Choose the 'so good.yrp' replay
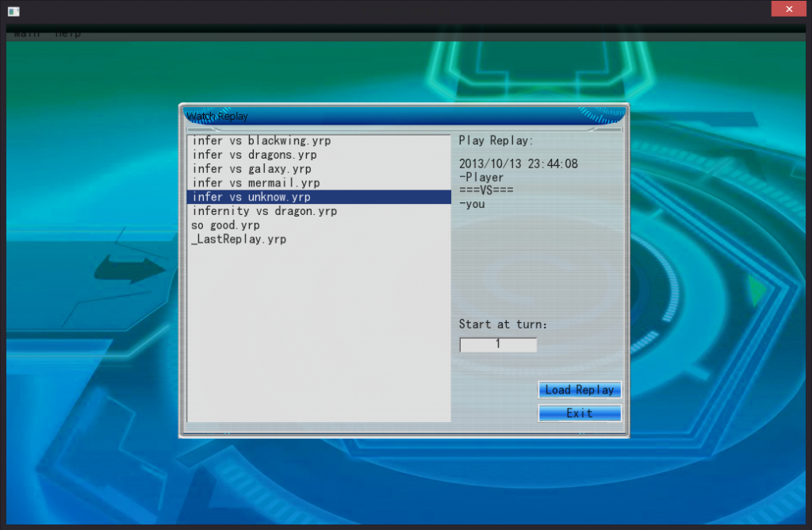Viewport: 812px width, 530px height. point(226,225)
